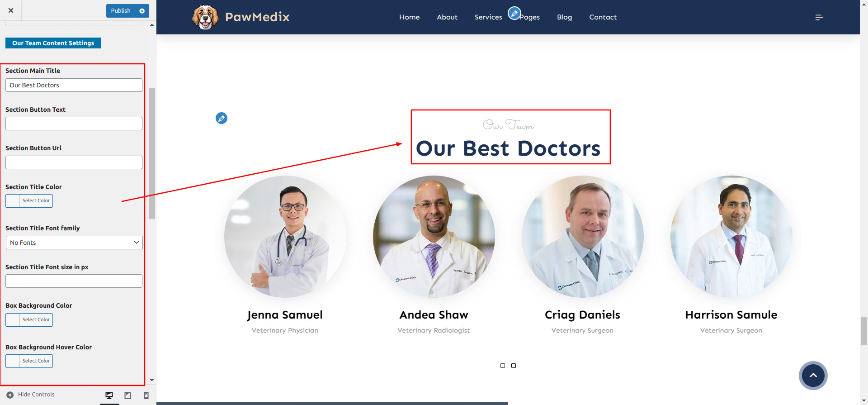Click the scroll-to-top arrow button
Screen dimensions: 868x405
pos(813,375)
